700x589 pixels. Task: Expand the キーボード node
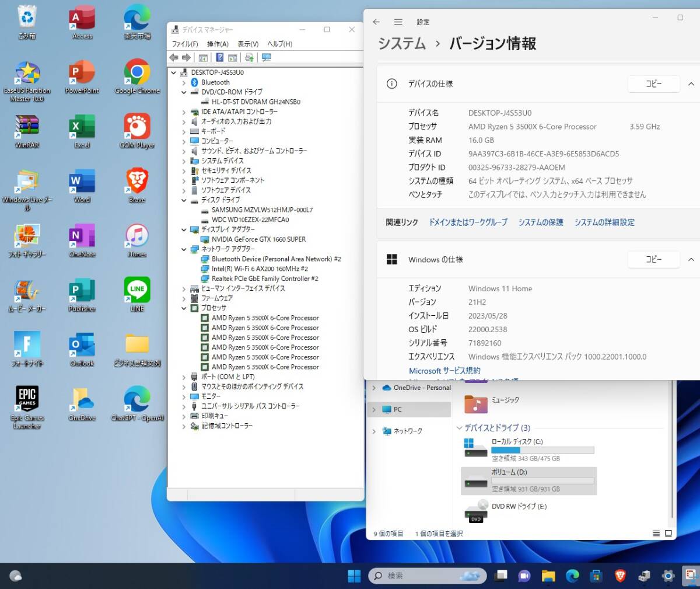click(184, 131)
